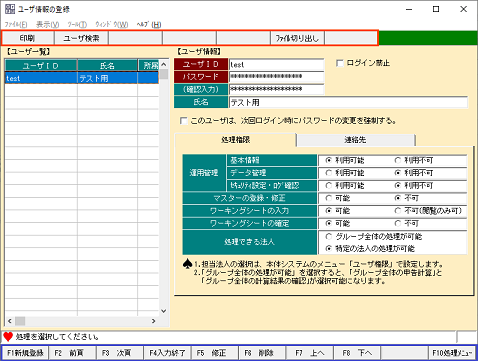Enable forced password change at next login
The width and height of the screenshot is (478, 361).
point(183,120)
